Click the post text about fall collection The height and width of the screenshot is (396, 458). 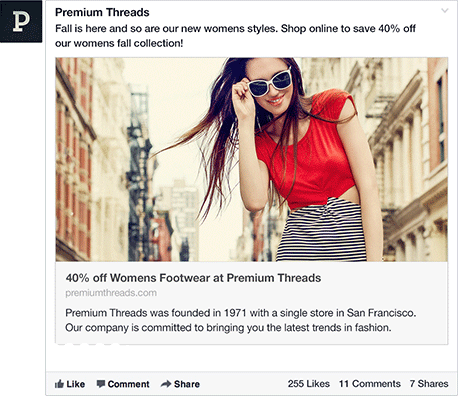[x=235, y=36]
